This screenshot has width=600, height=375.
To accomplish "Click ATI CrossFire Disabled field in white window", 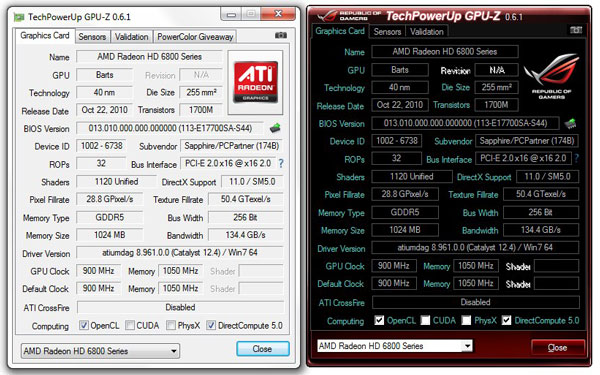I will [x=180, y=307].
